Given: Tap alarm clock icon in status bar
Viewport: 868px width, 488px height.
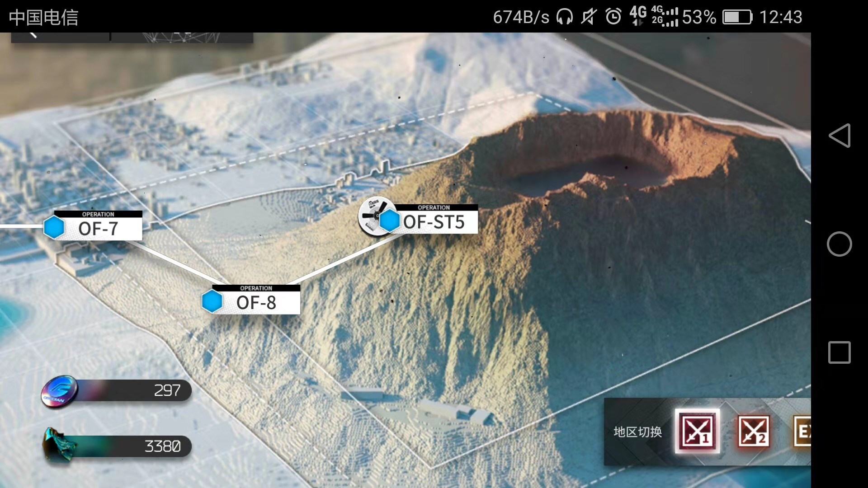Looking at the screenshot, I should (613, 17).
